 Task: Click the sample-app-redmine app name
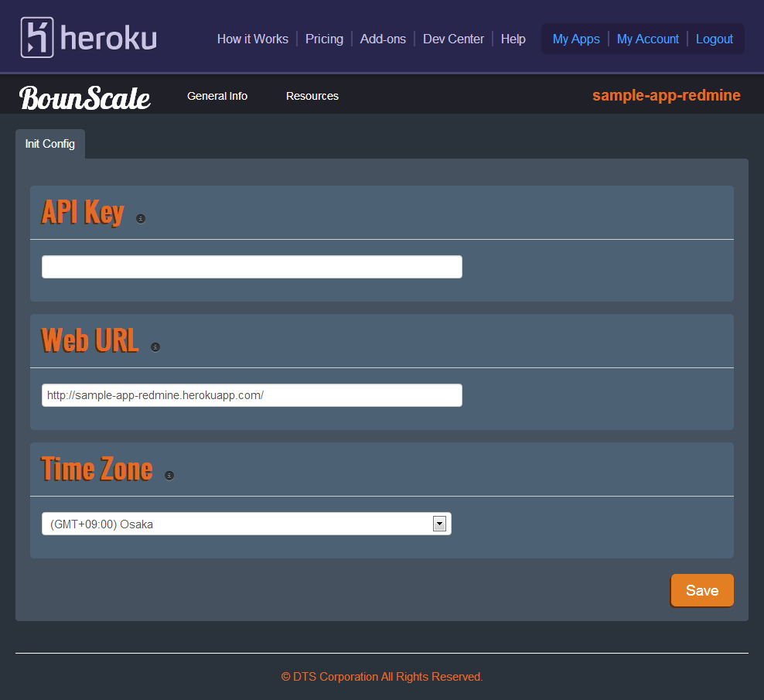666,95
